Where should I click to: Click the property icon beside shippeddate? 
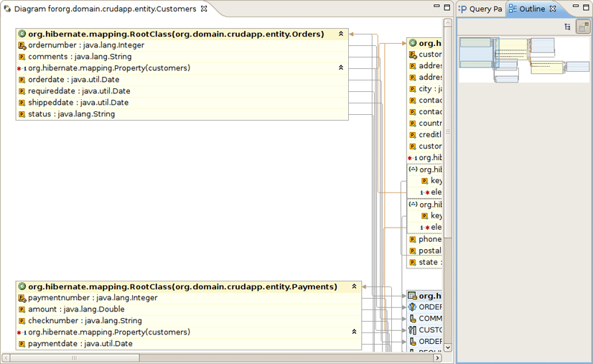click(22, 103)
